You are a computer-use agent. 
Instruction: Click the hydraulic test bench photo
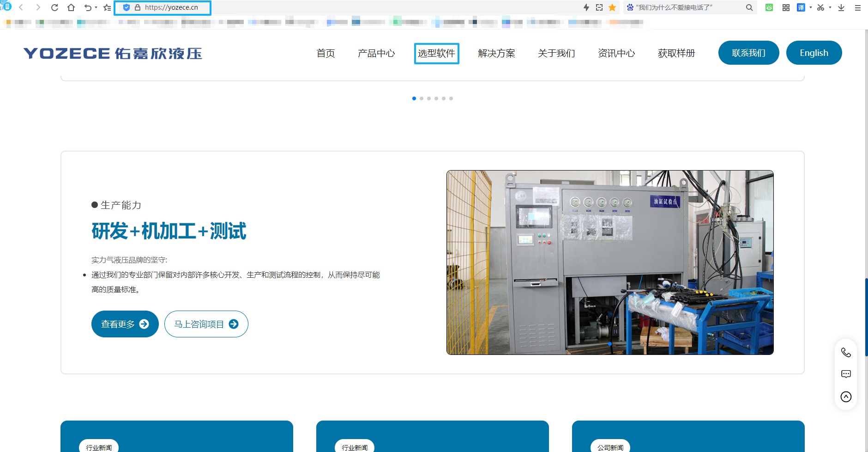pyautogui.click(x=610, y=263)
